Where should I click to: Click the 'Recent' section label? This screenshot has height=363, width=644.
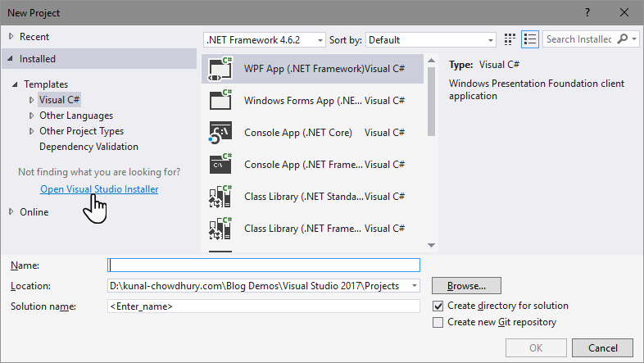[x=34, y=37]
